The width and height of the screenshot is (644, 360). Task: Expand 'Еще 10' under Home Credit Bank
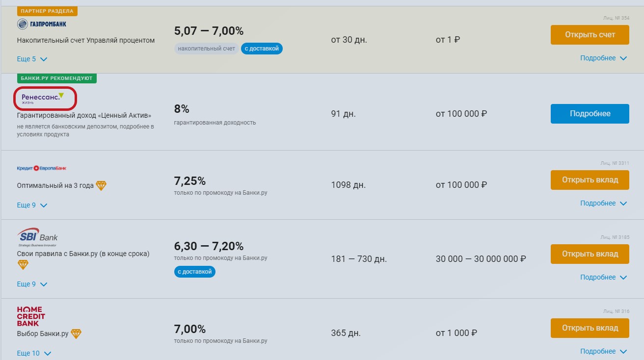click(34, 353)
